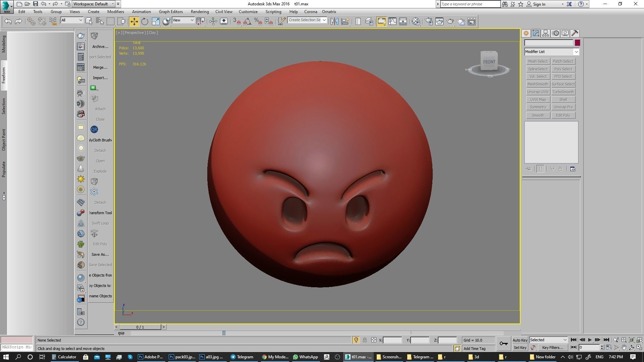This screenshot has height=362, width=644.
Task: Click Pin Stack icon below modifier stack
Action: pyautogui.click(x=528, y=169)
